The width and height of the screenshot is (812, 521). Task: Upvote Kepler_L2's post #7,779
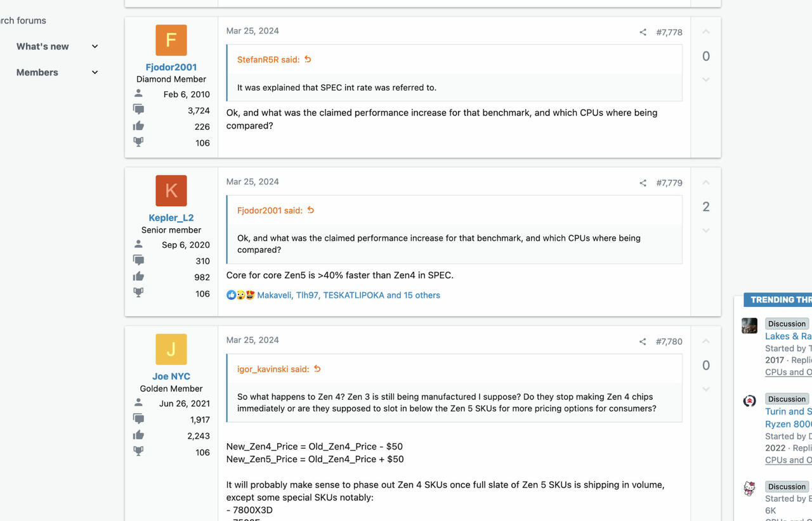pos(706,183)
